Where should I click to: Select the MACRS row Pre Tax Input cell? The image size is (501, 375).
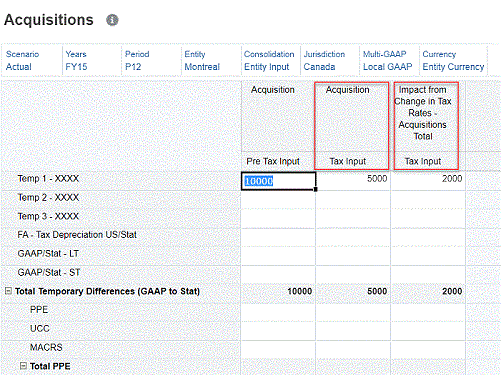click(x=278, y=349)
